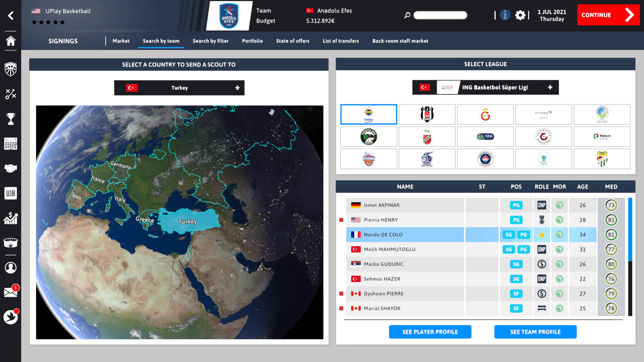Screen dimensions: 644x362
Task: Click inside the search input field
Action: (440, 15)
